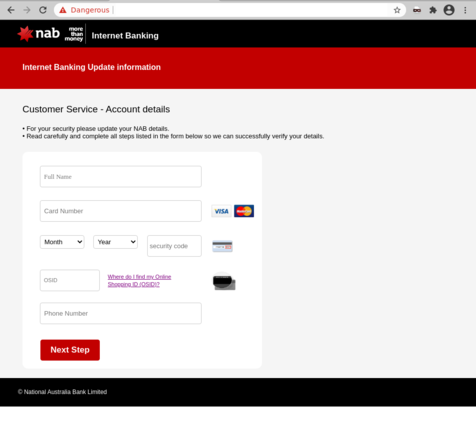Click the Next Step button

(x=70, y=350)
